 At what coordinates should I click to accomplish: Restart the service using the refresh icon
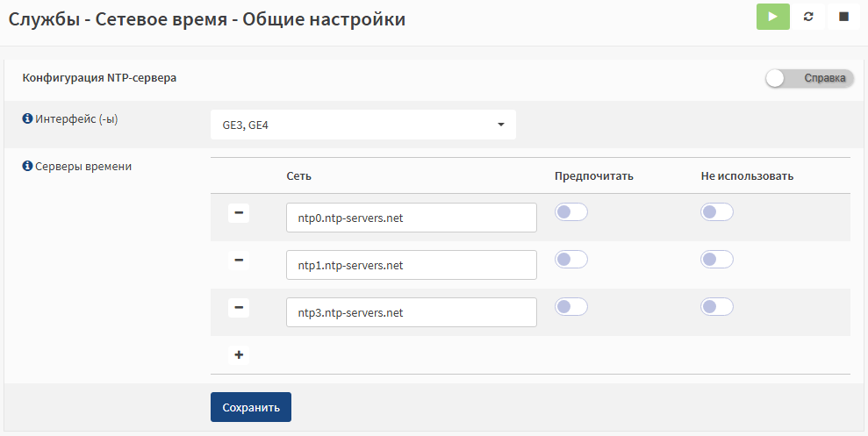(x=808, y=17)
